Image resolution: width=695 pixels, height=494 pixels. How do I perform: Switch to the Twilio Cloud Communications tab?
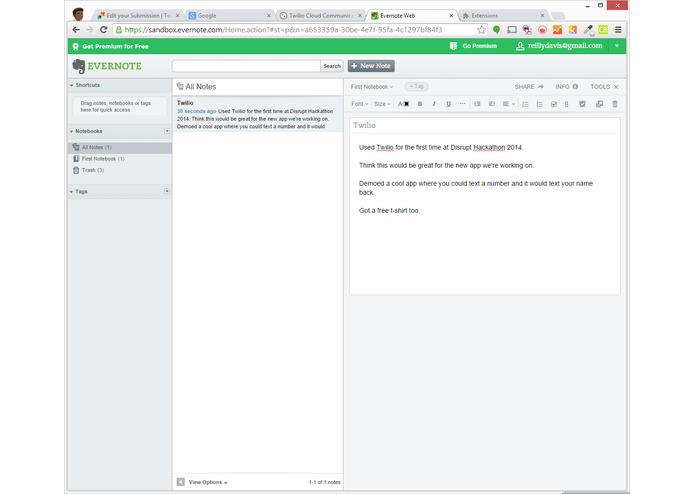tap(321, 16)
